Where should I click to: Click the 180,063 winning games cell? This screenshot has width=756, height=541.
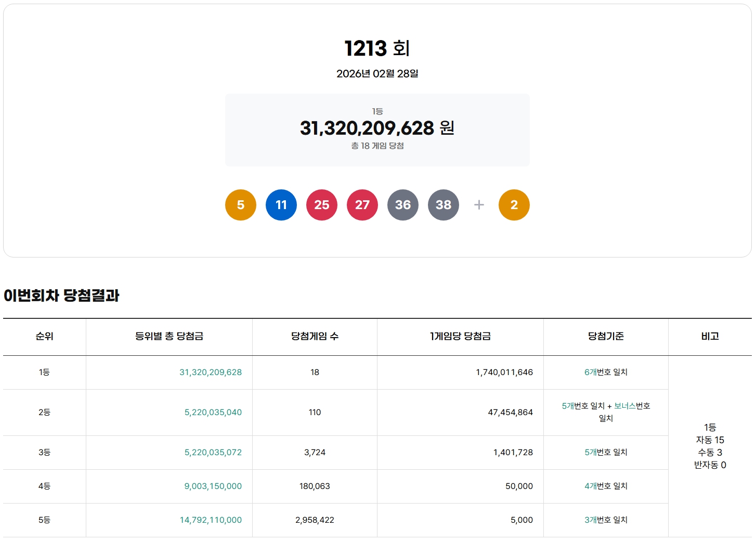[x=315, y=486]
